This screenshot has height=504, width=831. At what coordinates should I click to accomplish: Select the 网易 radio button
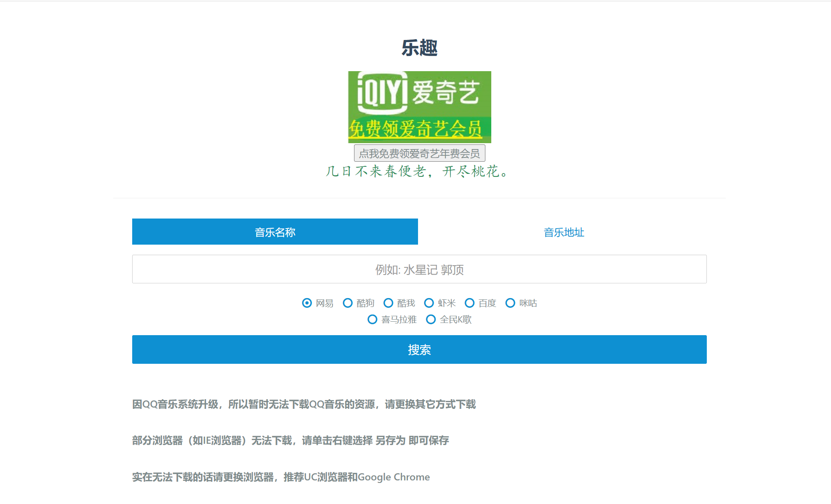[307, 303]
